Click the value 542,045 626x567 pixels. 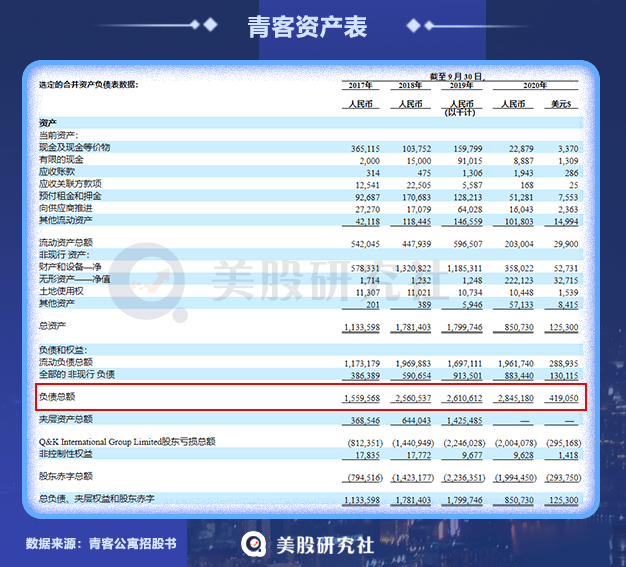click(365, 244)
